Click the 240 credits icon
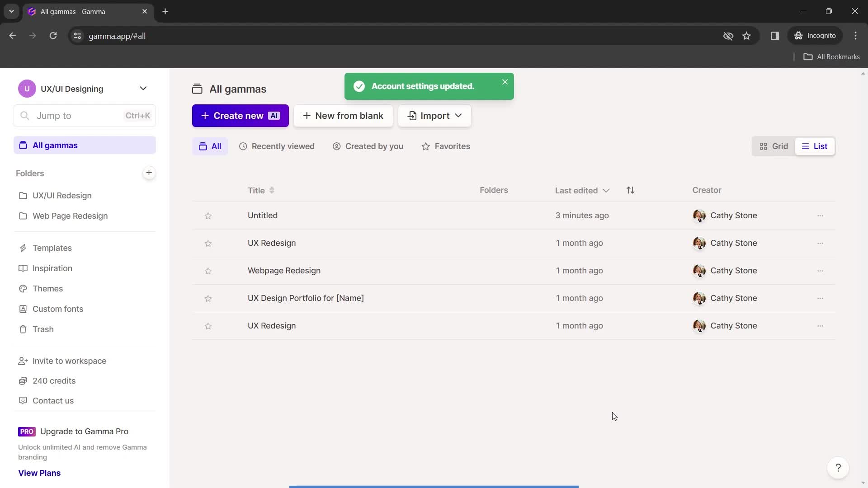This screenshot has height=488, width=868. click(x=21, y=380)
